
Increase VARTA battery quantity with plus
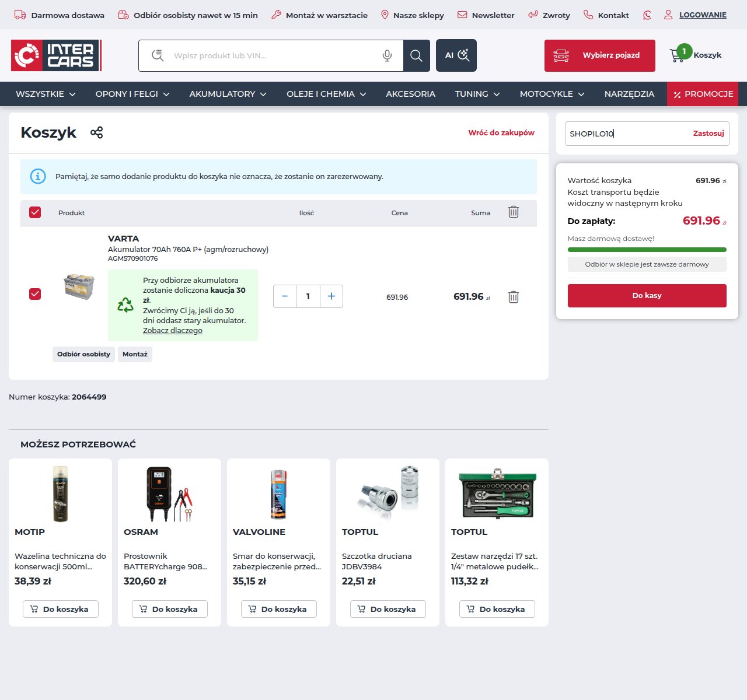[x=331, y=296]
